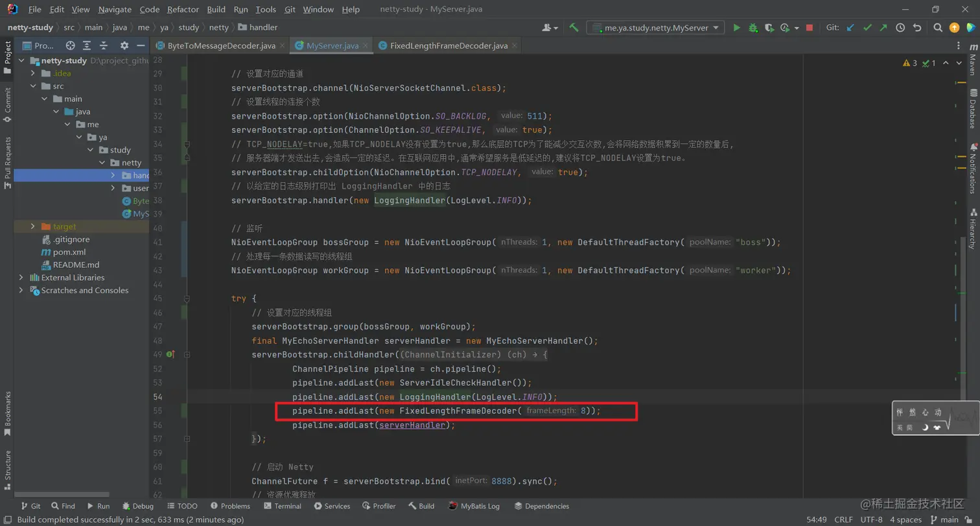Screen dimensions: 980x526
Task: Expand the target folder
Action: (32, 226)
